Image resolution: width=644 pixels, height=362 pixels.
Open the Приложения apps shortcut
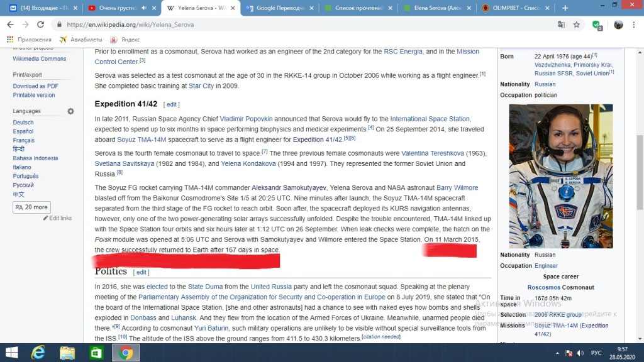coord(29,40)
